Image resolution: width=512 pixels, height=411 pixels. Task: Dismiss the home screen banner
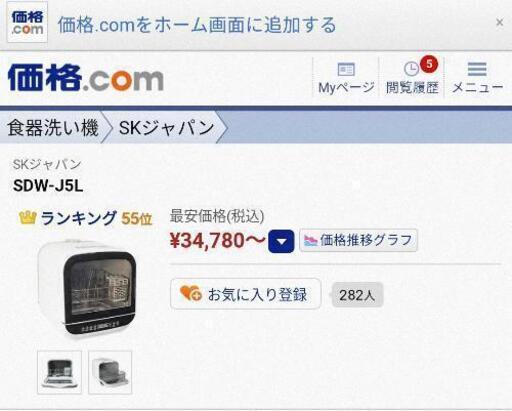click(x=499, y=22)
